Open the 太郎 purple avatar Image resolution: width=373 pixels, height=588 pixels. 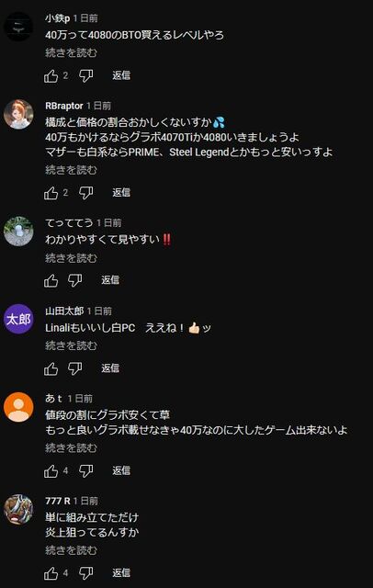coord(18,319)
